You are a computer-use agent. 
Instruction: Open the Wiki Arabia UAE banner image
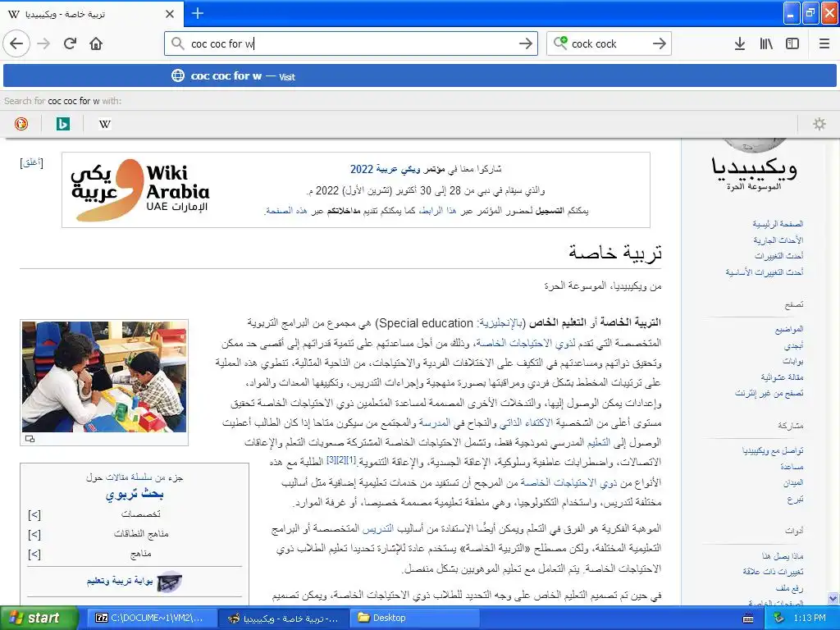140,189
